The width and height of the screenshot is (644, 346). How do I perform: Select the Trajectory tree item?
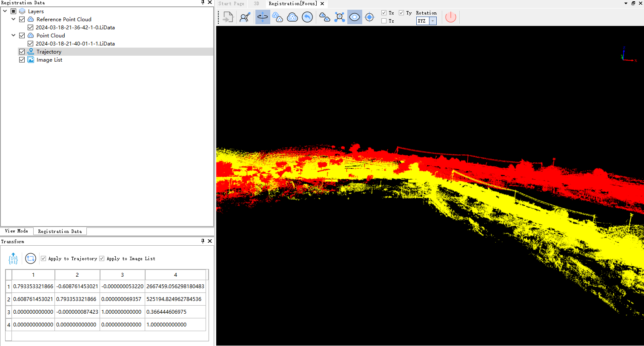pyautogui.click(x=49, y=51)
